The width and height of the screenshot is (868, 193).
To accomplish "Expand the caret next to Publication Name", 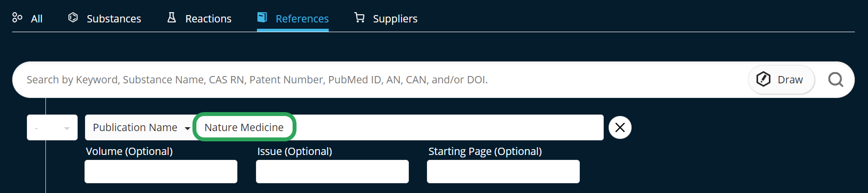I will (187, 128).
